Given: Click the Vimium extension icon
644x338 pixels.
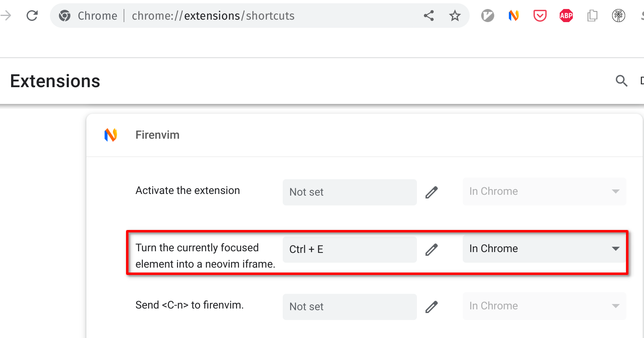Looking at the screenshot, I should coord(487,15).
